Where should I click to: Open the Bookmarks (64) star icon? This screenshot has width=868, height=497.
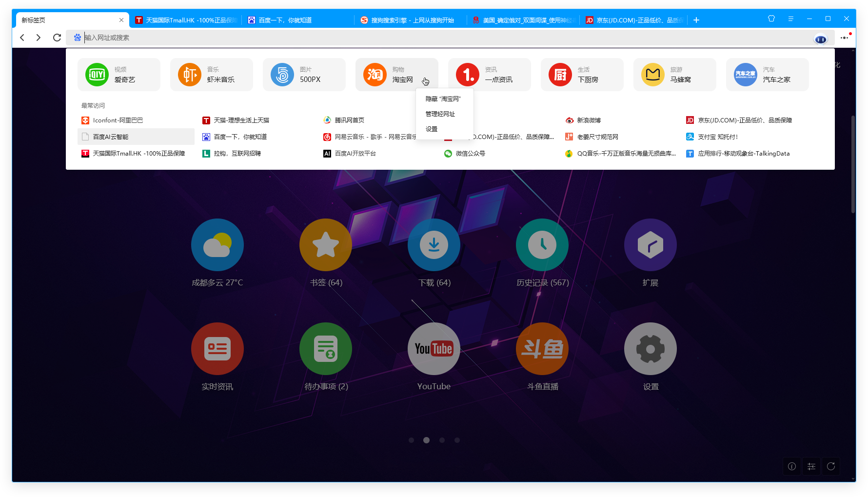click(326, 245)
